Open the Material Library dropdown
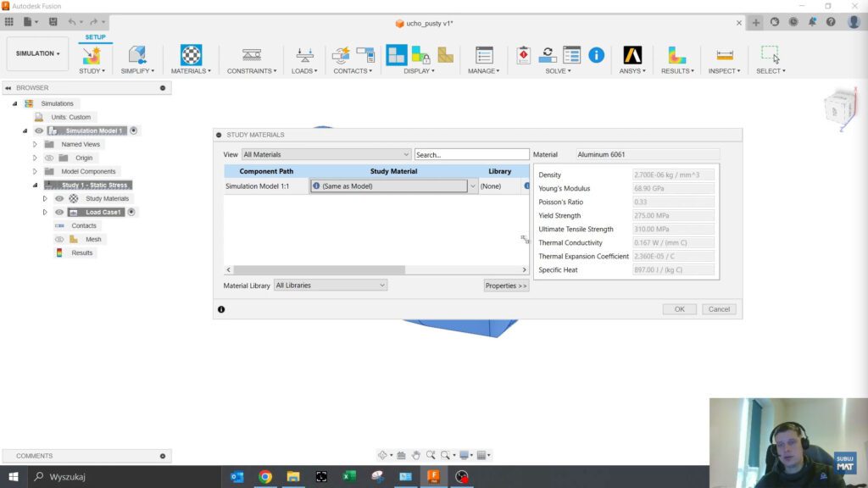Screen dimensions: 868x488 pyautogui.click(x=331, y=286)
